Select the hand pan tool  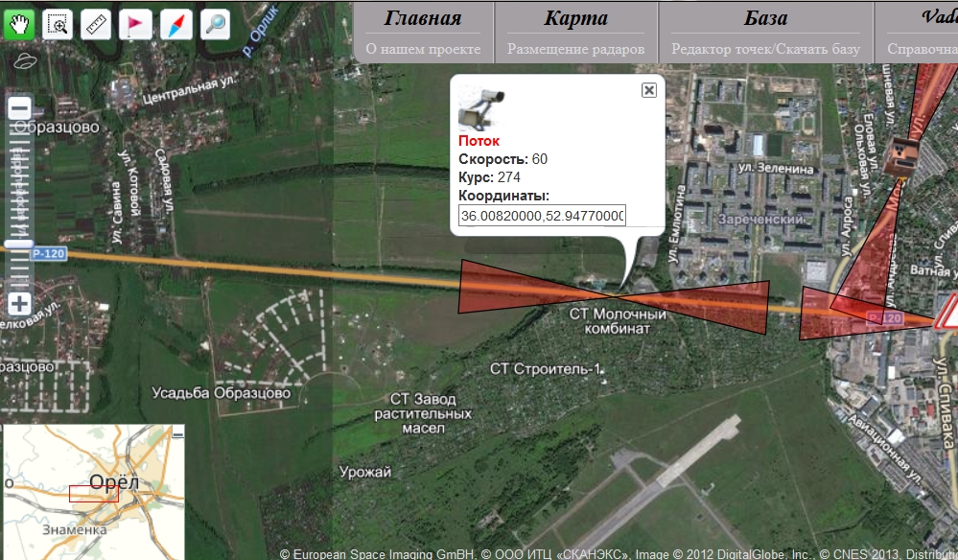tap(19, 24)
